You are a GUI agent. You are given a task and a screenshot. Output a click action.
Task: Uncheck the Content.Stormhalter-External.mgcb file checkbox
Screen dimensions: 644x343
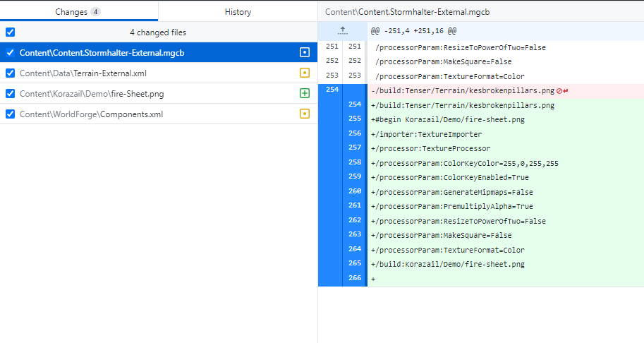pos(10,52)
